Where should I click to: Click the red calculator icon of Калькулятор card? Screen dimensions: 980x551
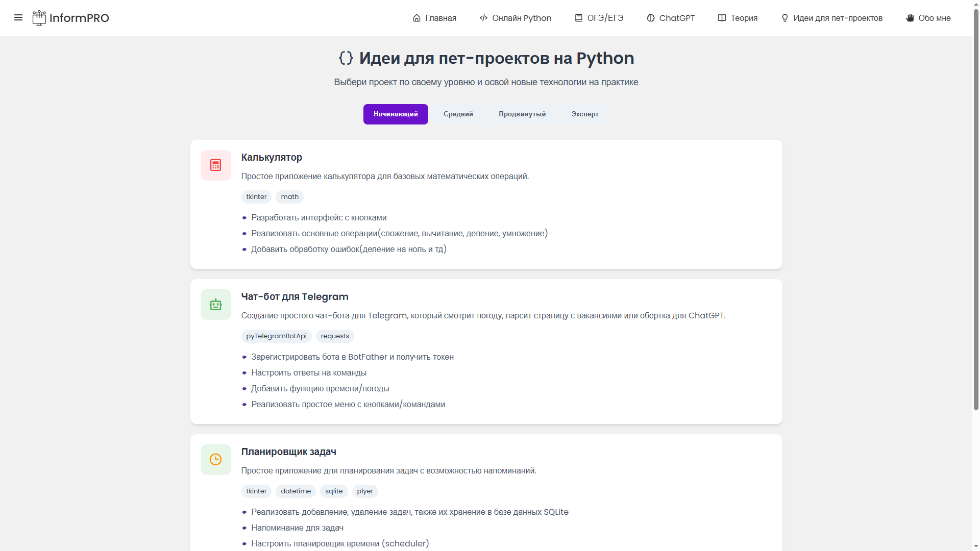[x=216, y=165]
